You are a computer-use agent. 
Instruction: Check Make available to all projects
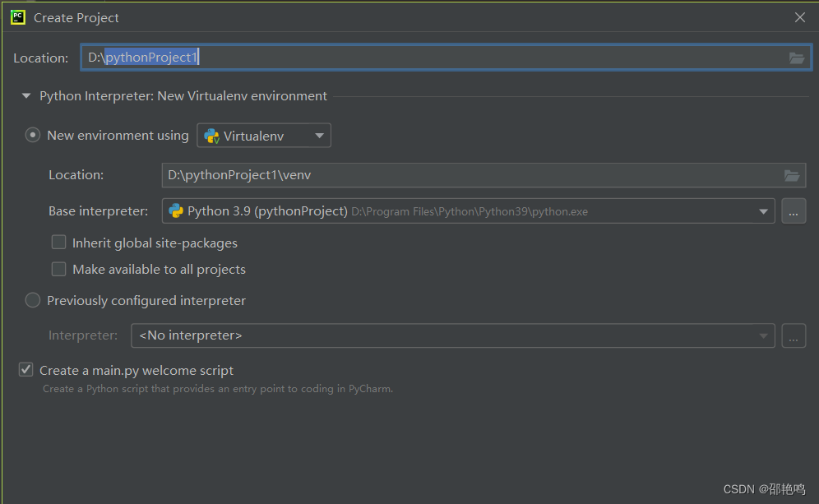click(58, 269)
